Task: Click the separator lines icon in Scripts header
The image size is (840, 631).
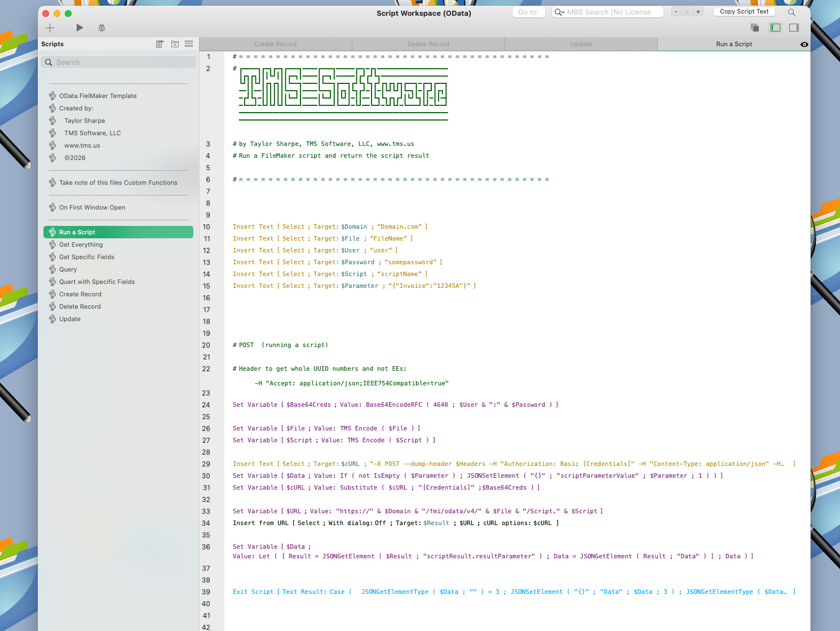Action: (x=189, y=44)
